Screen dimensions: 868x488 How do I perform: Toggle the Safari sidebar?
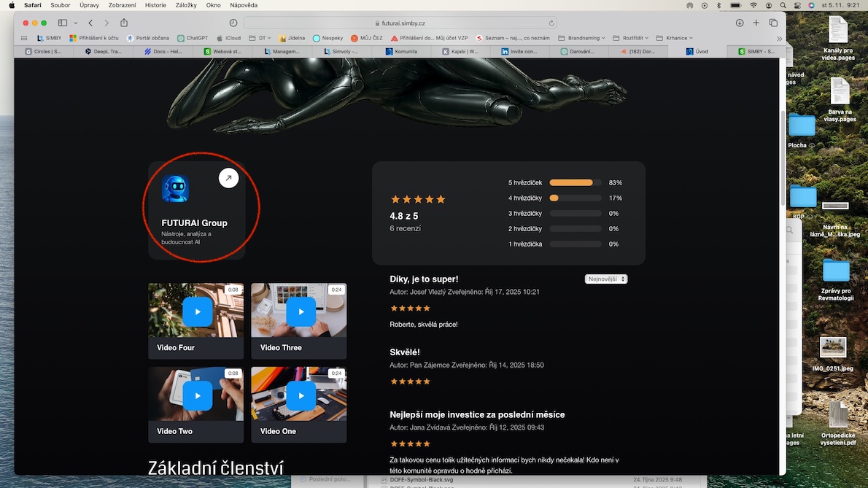click(x=63, y=23)
